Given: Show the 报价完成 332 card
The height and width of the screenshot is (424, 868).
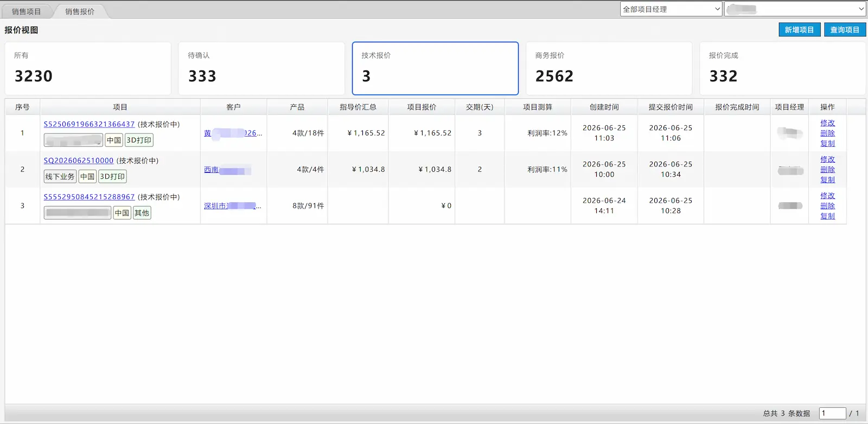Looking at the screenshot, I should [782, 68].
